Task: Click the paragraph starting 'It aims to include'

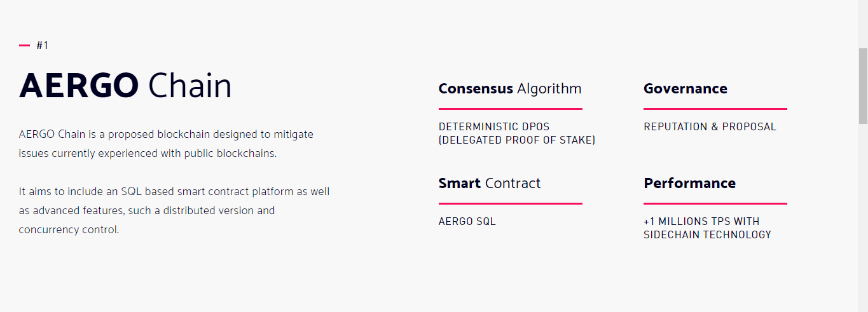Action: 174,210
